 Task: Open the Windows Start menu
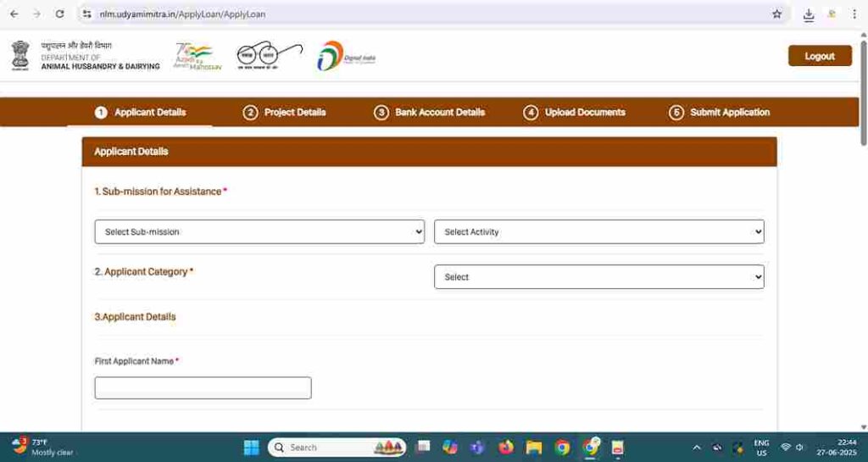click(x=252, y=447)
